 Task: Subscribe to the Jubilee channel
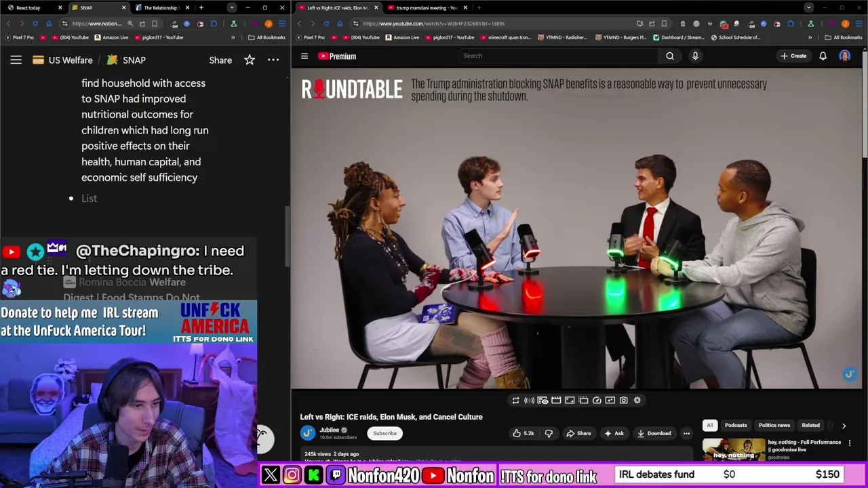tap(384, 433)
